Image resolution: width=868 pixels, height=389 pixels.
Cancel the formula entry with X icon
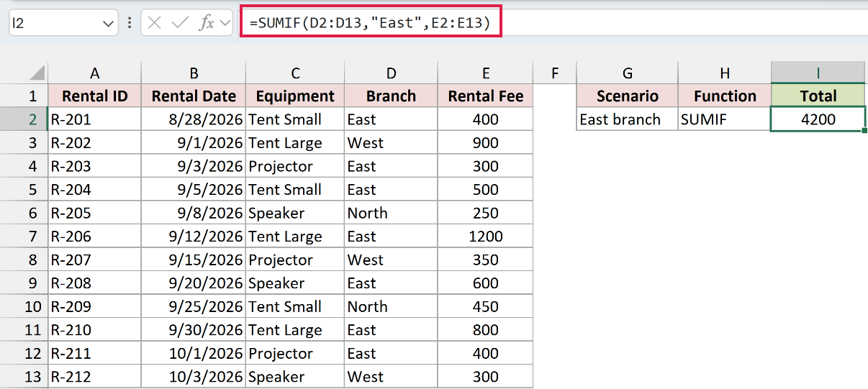click(154, 23)
